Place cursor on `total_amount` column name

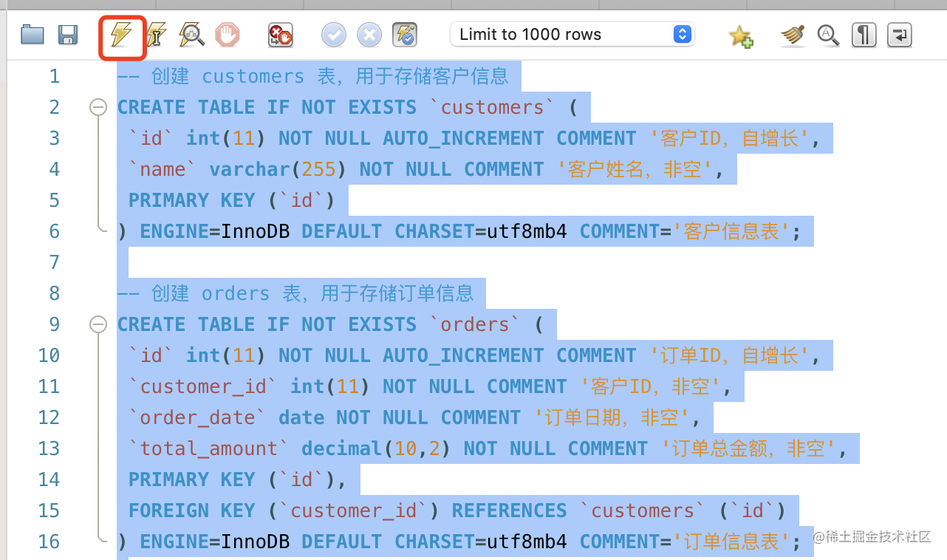click(x=209, y=449)
